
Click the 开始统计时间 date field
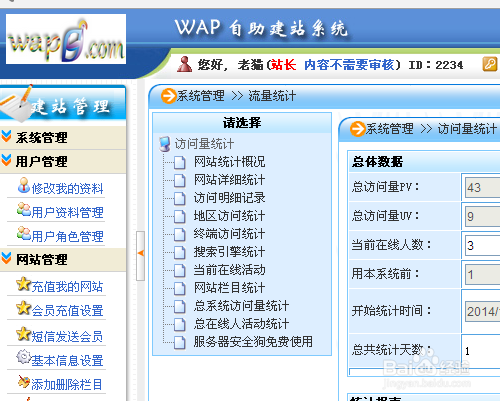(482, 311)
